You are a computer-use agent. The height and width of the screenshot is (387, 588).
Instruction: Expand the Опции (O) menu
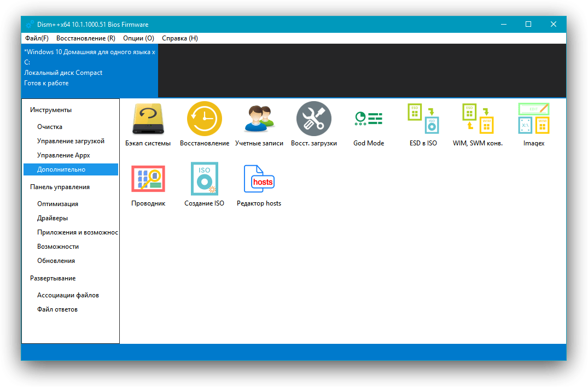click(138, 38)
